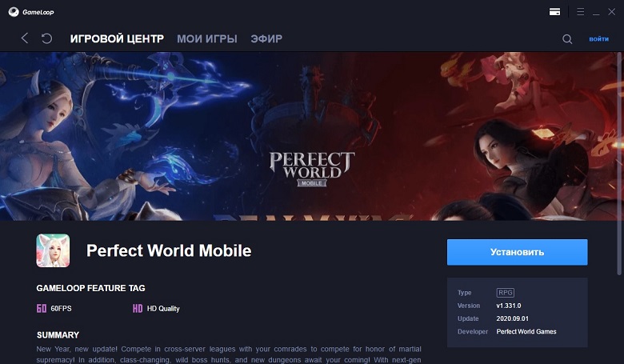Click the HD Quality feature icon
The width and height of the screenshot is (624, 364).
point(138,308)
